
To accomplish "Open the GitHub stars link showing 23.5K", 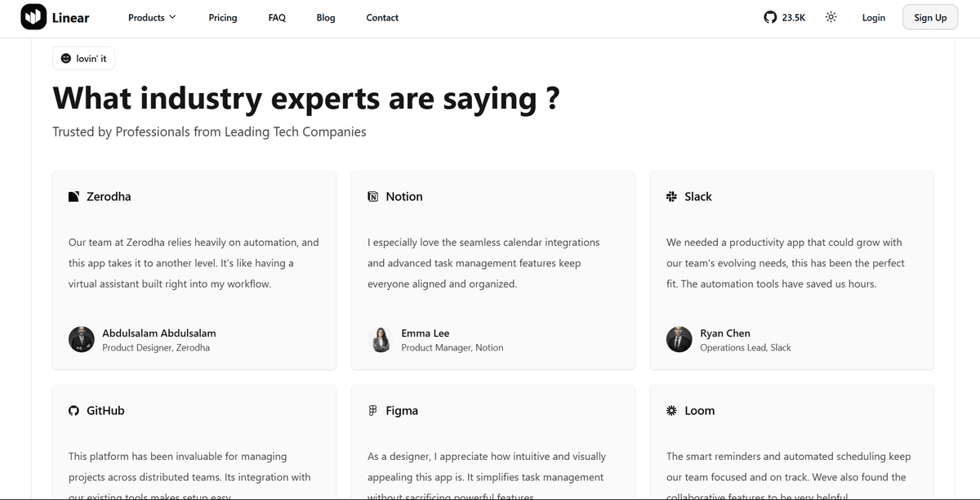I will pos(783,16).
